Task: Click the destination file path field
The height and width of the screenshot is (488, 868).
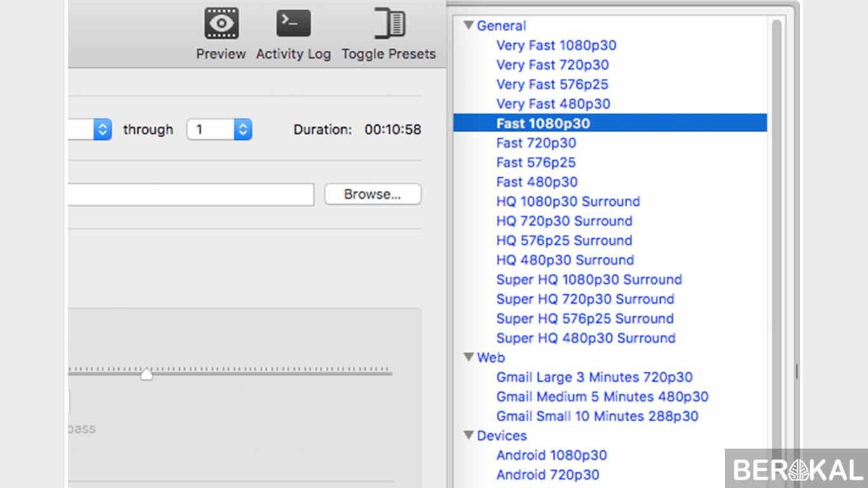Action: coord(191,194)
